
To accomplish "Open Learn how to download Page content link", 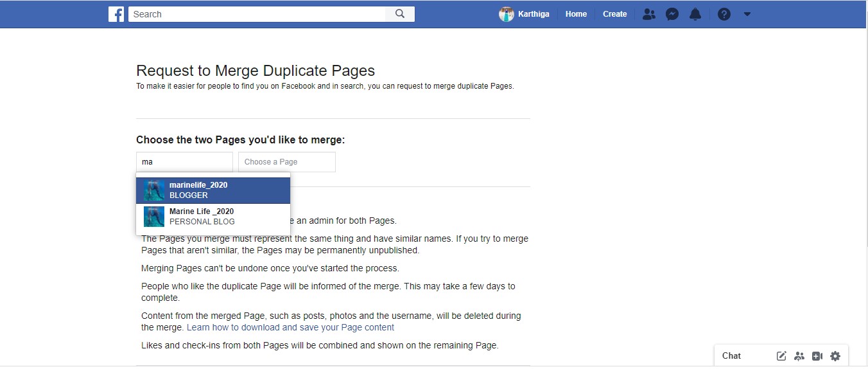I will click(x=290, y=327).
